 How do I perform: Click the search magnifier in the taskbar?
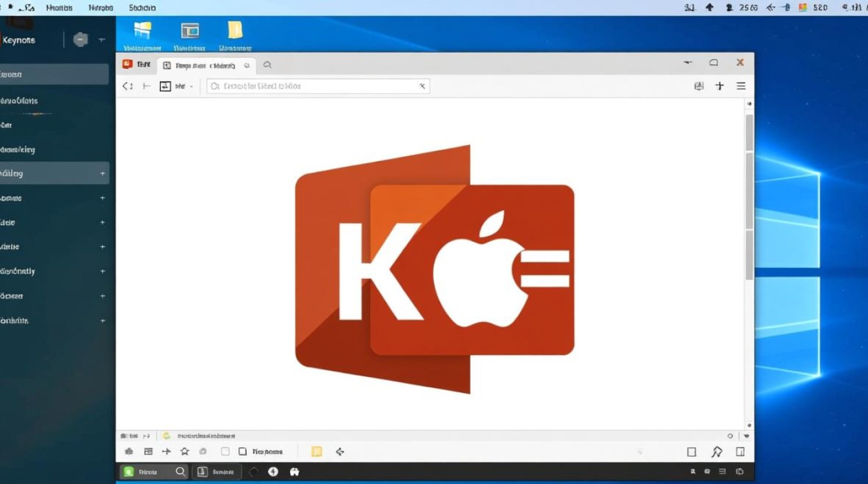[x=181, y=472]
